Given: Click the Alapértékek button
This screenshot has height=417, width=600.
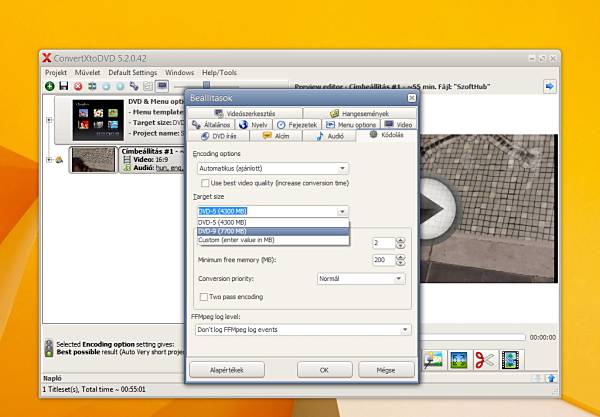Looking at the screenshot, I should pyautogui.click(x=227, y=370).
